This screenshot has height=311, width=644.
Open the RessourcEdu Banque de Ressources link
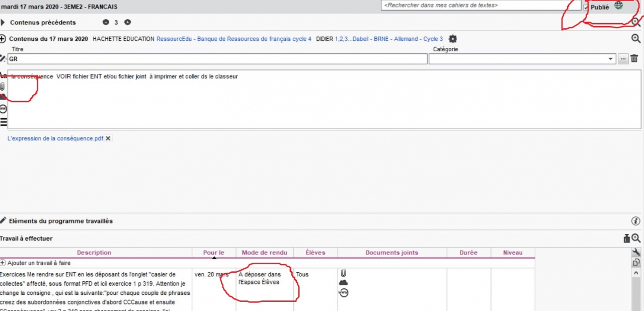(233, 39)
